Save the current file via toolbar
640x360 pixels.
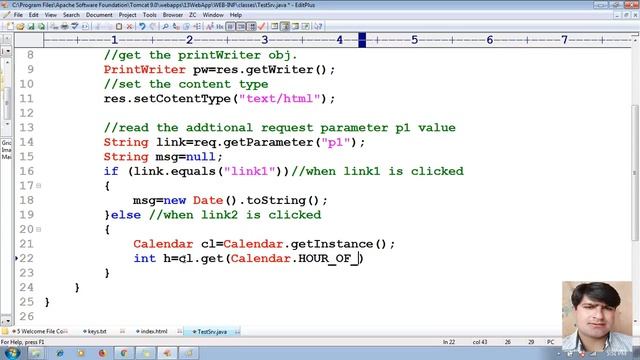pos(31,27)
